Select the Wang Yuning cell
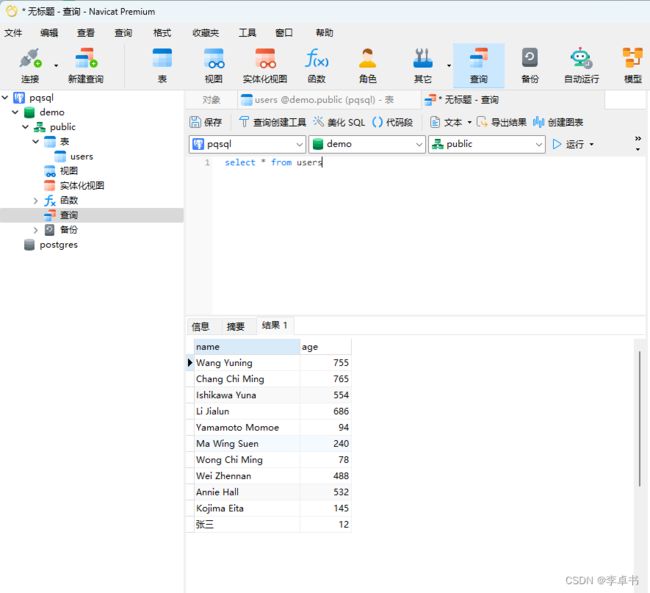650x593 pixels. click(x=247, y=363)
